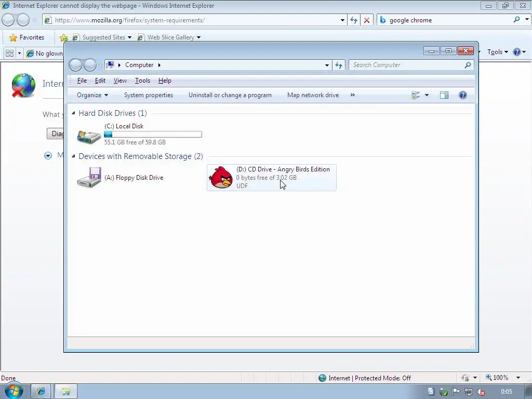Collapse Devices with Removable Storage group
Screen dimensions: 532x399
tap(74, 156)
